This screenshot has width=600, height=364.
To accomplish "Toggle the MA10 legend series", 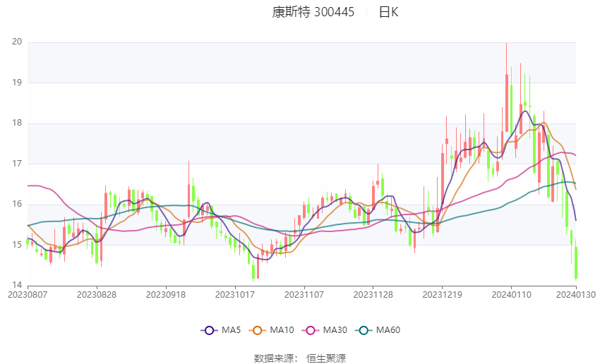I will click(x=272, y=330).
